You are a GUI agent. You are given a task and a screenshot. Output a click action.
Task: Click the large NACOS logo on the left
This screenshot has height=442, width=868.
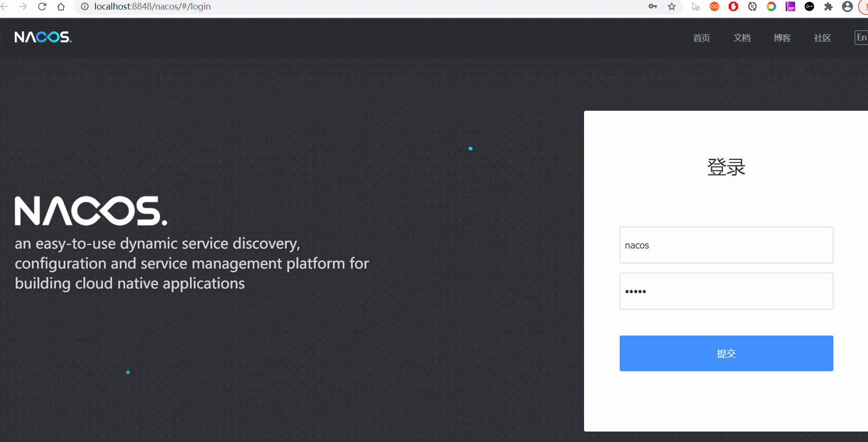[x=91, y=211]
